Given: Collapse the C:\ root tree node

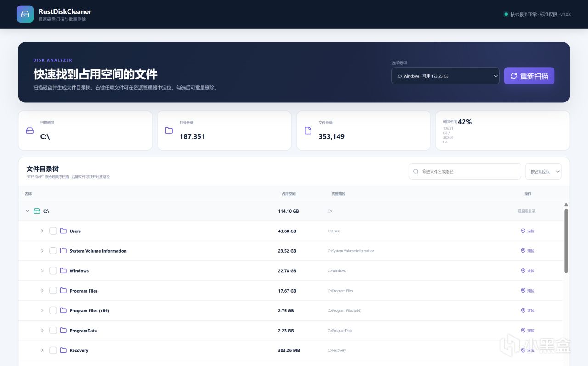Looking at the screenshot, I should (28, 211).
